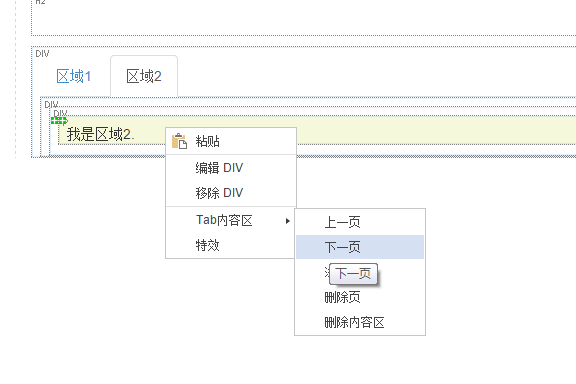Click the innermost DIV label above green handle
Screen dimensions: 576x384
60,113
